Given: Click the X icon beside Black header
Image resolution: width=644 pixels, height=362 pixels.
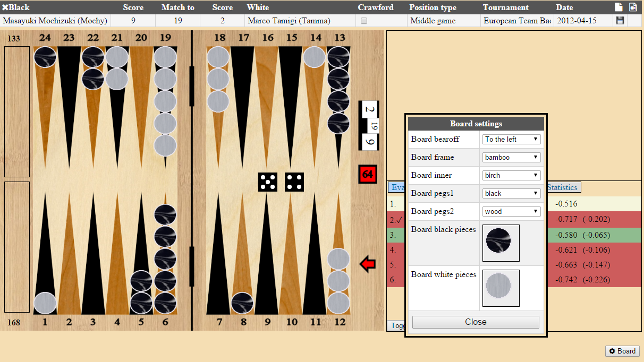Looking at the screenshot, I should tap(5, 7).
